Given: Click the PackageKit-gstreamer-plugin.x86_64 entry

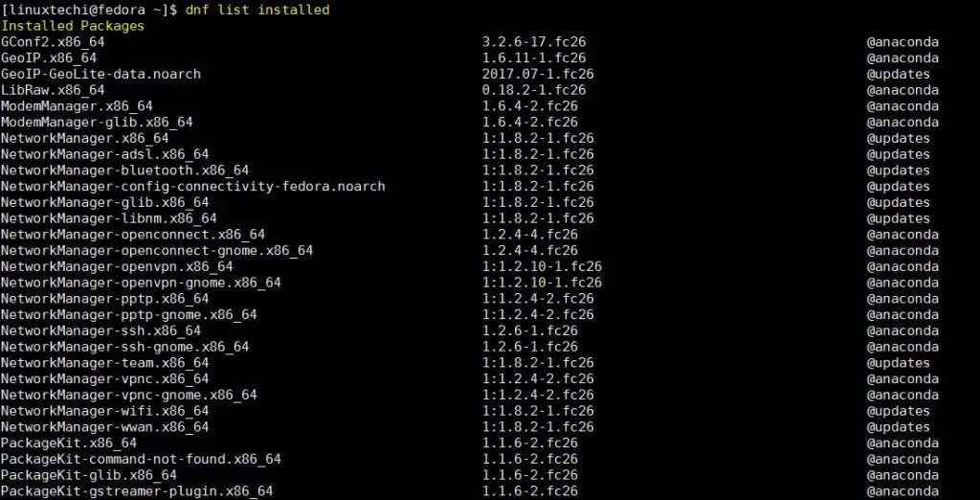Looking at the screenshot, I should tap(137, 491).
